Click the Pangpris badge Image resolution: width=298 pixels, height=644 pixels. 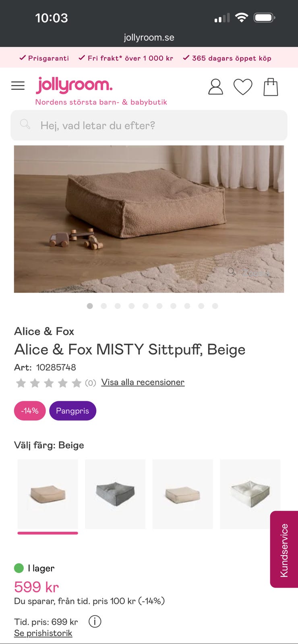pyautogui.click(x=72, y=411)
